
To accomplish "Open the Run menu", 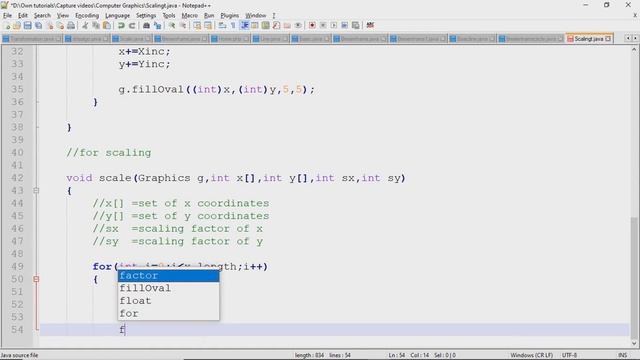I will 209,16.
